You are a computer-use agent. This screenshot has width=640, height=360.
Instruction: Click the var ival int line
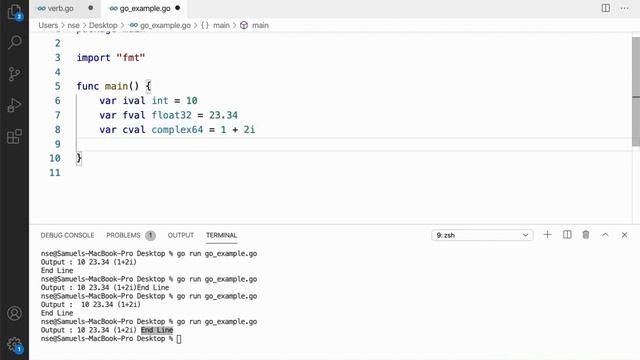[x=148, y=100]
